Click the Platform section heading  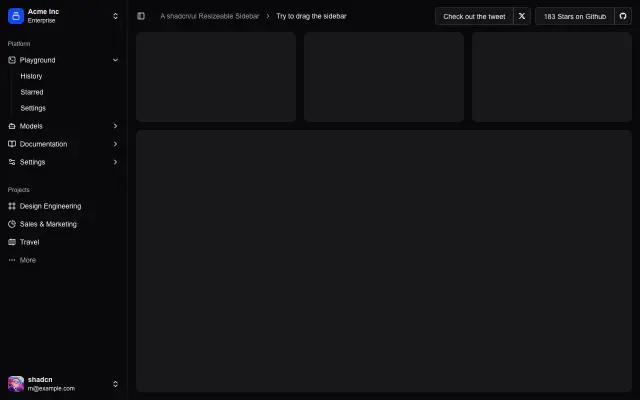pyautogui.click(x=19, y=44)
